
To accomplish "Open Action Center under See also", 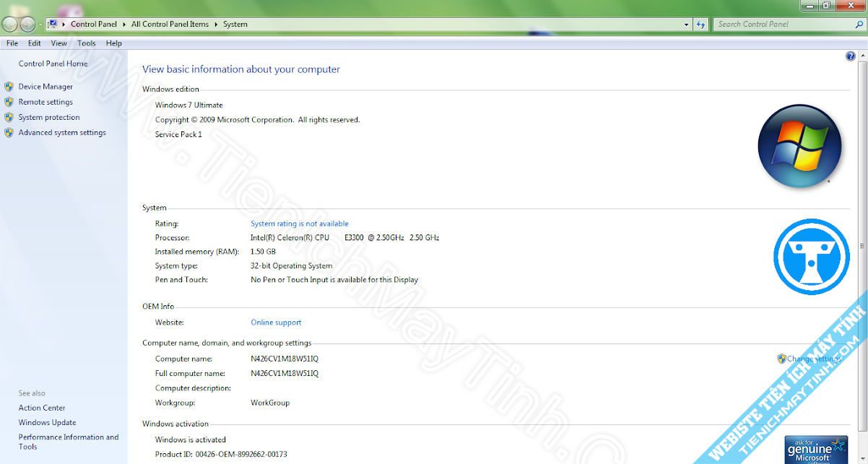I will click(x=42, y=408).
